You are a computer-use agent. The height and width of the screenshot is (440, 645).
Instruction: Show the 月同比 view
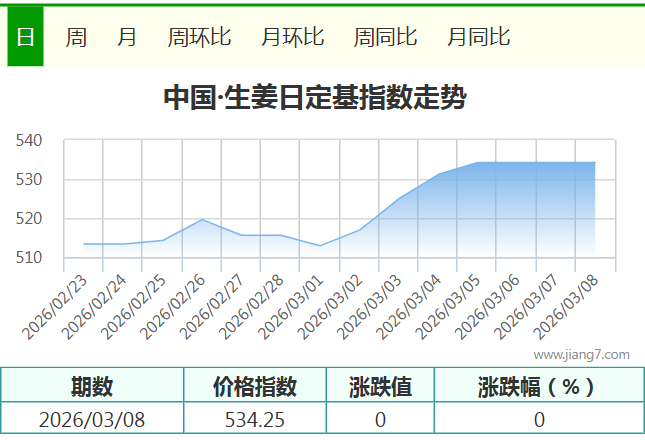click(x=478, y=38)
